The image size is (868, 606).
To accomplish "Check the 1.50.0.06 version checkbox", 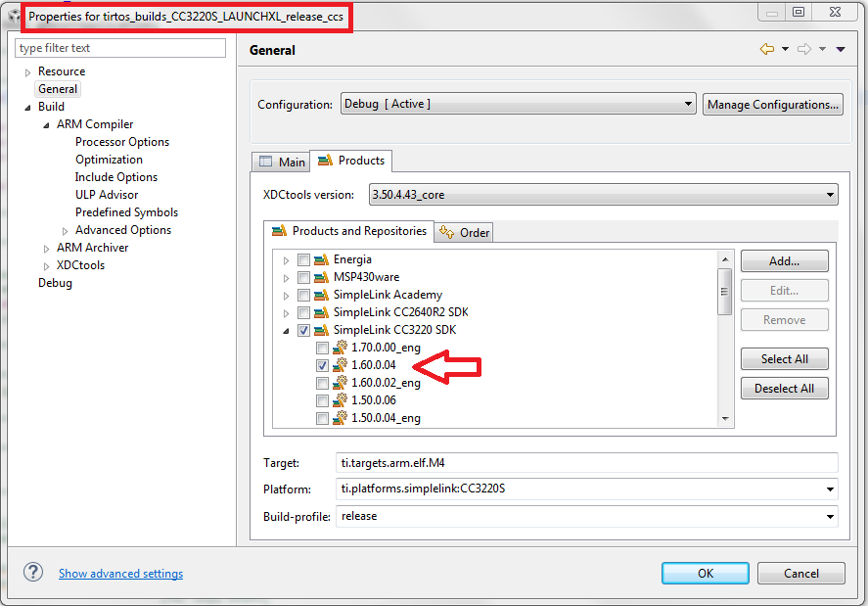I will coord(322,400).
